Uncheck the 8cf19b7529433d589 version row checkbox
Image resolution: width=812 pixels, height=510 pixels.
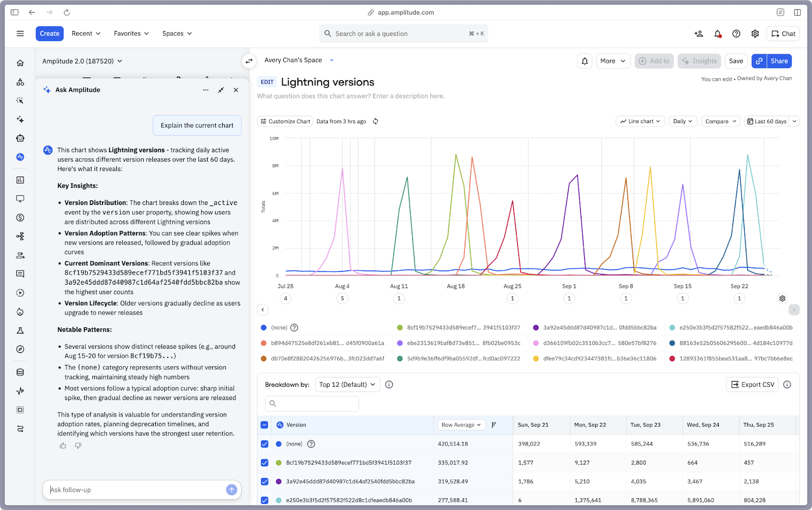coord(264,463)
